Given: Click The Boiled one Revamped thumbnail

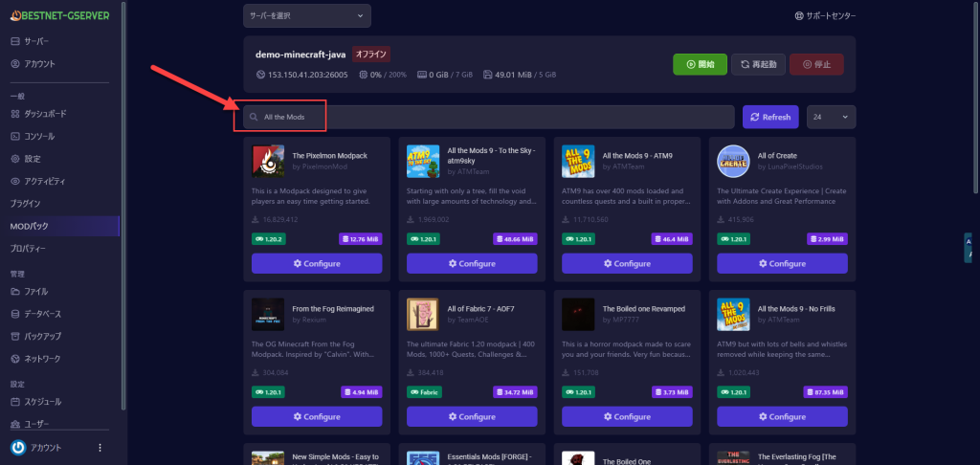Looking at the screenshot, I should tap(578, 315).
